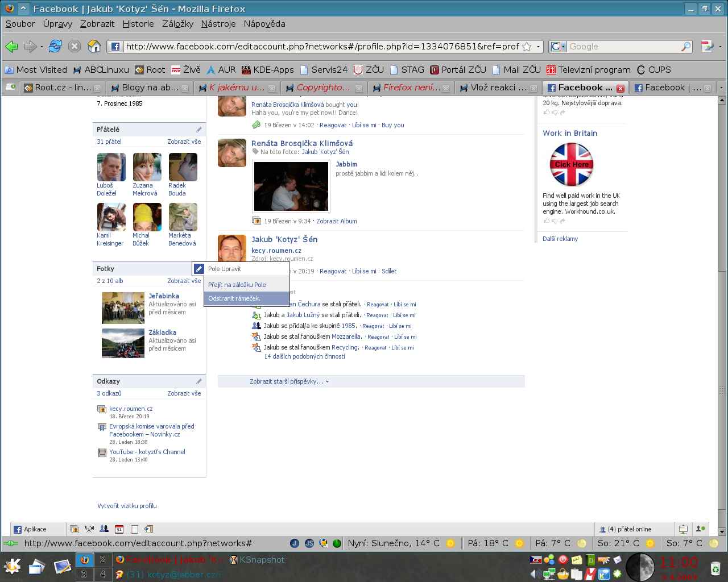Open the mail envelope icon in the tray
728x582 pixels.
(618, 560)
